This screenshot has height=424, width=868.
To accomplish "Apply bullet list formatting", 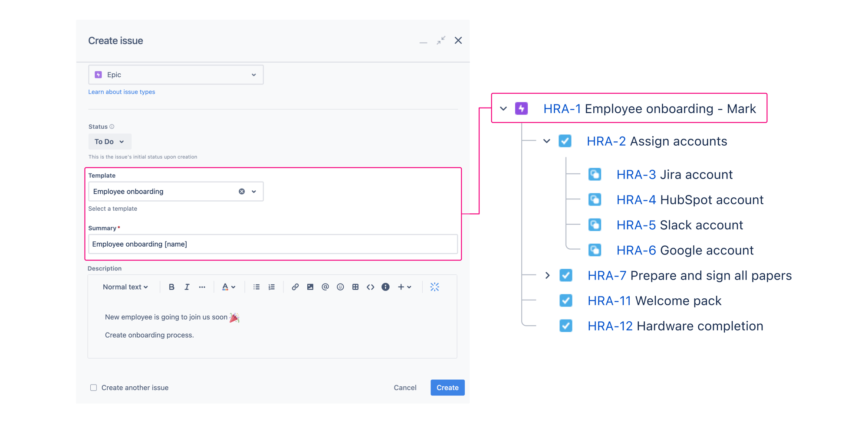I will point(256,287).
